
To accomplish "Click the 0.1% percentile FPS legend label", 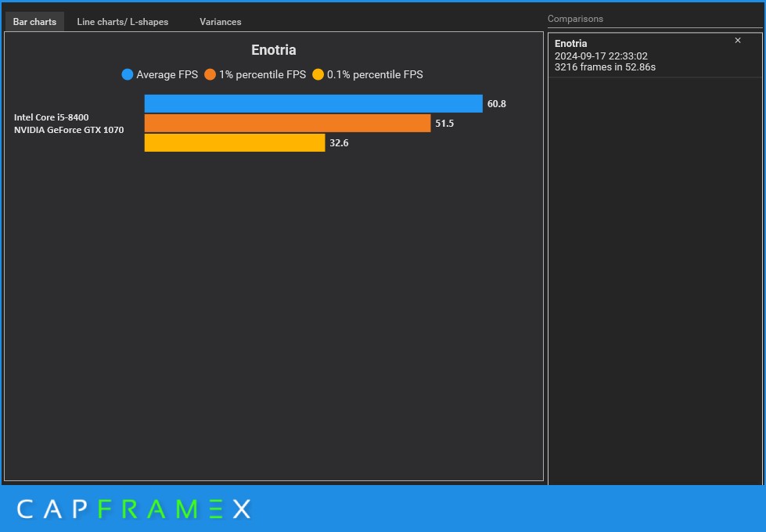I will (375, 75).
